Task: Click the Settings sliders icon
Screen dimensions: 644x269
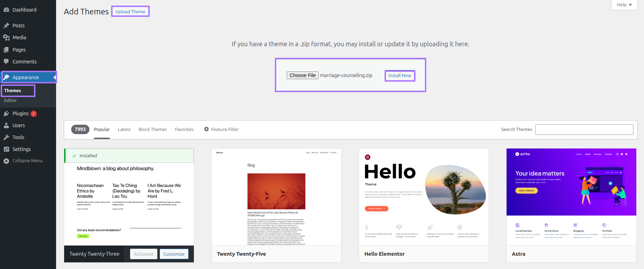Action: (x=6, y=149)
